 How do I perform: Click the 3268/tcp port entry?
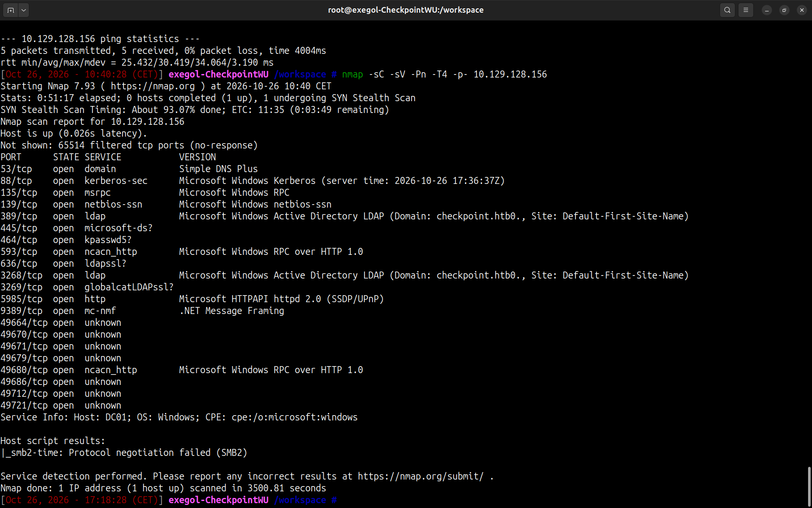[21, 275]
